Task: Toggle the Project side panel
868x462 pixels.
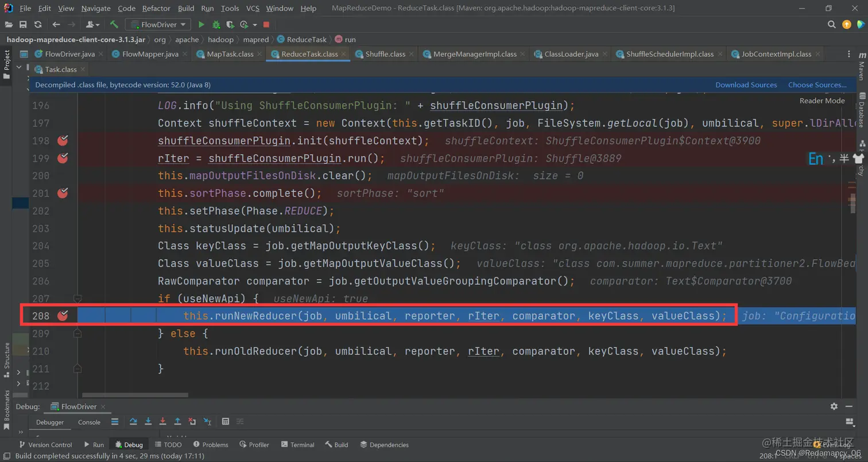Action: pyautogui.click(x=7, y=63)
